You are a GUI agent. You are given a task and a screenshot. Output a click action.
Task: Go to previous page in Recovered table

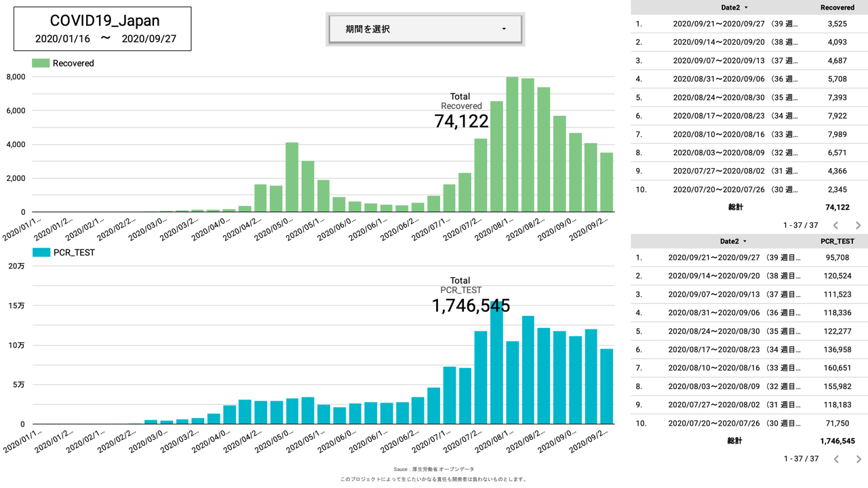coord(835,225)
